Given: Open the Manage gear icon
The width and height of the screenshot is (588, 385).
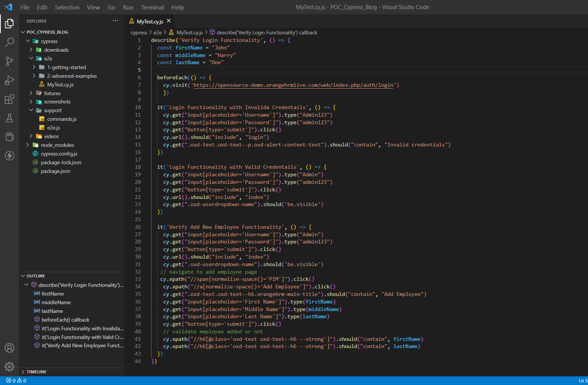Looking at the screenshot, I should [9, 367].
